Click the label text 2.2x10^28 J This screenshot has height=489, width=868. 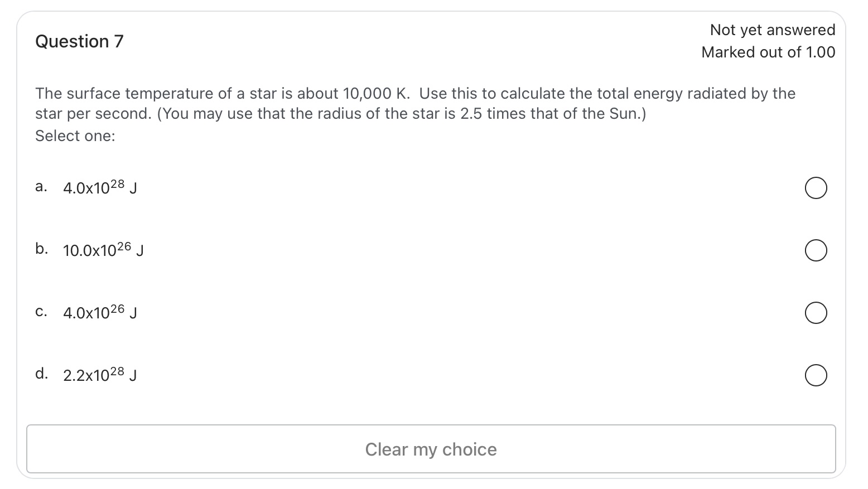[x=99, y=375]
